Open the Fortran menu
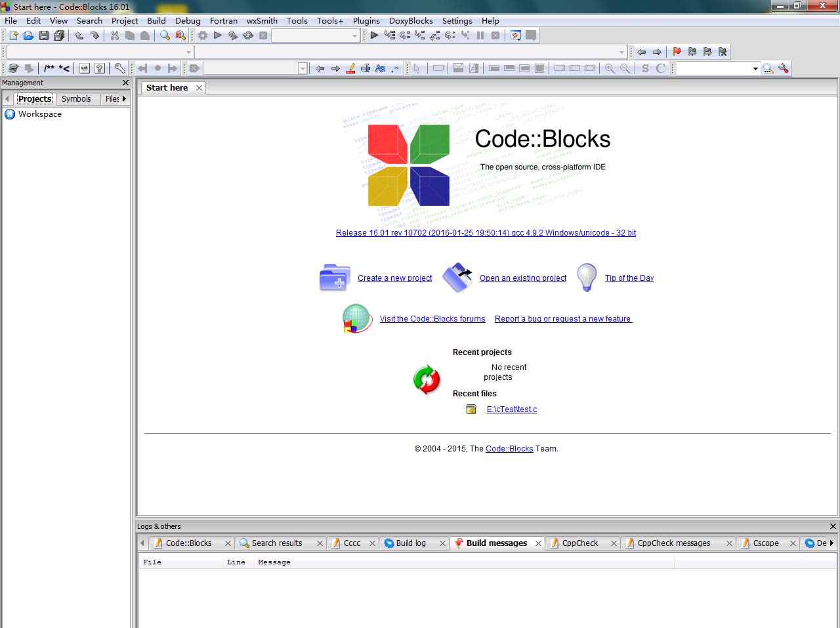The height and width of the screenshot is (628, 840). (224, 21)
